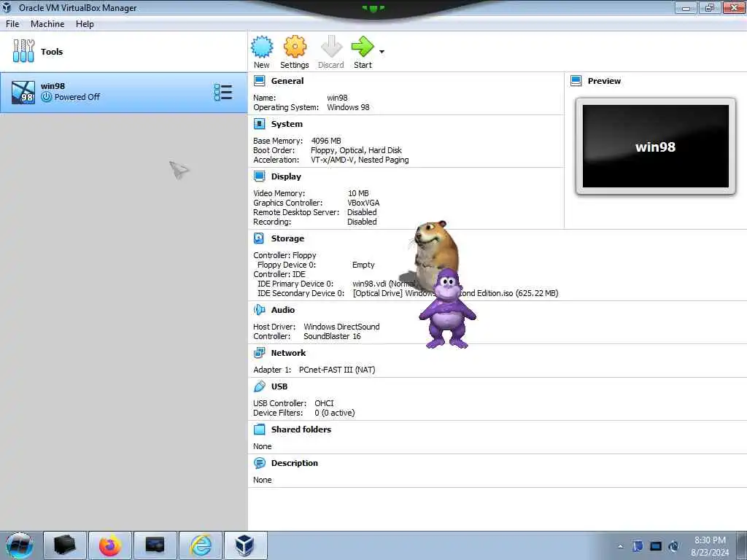The height and width of the screenshot is (560, 747).
Task: Open the black folder taskbar icon
Action: pyautogui.click(x=65, y=545)
